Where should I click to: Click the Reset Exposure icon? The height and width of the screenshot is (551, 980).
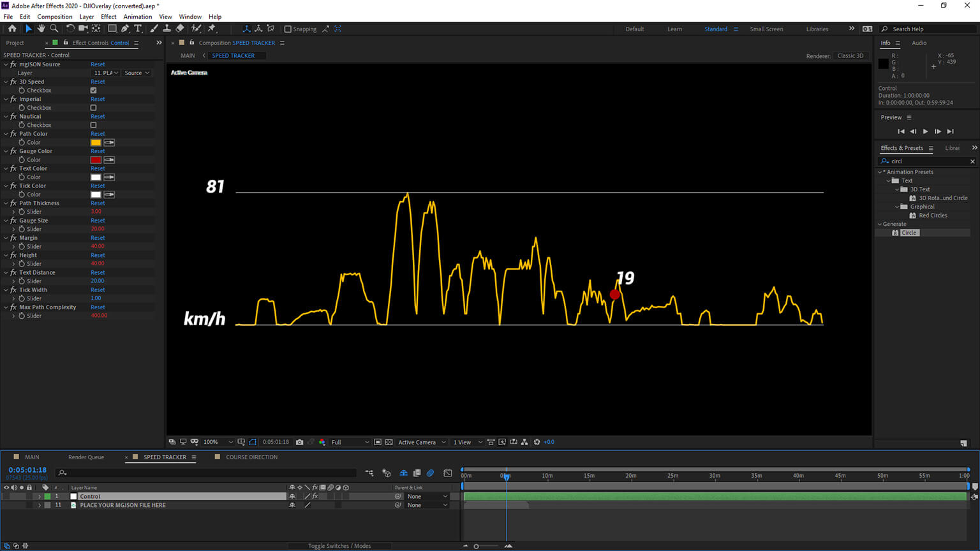[x=537, y=442]
